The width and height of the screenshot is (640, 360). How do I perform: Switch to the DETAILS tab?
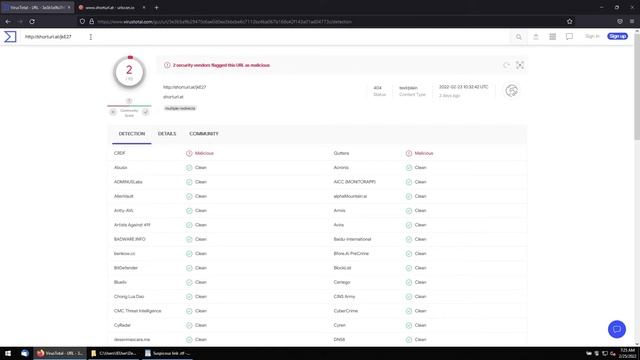tap(167, 134)
